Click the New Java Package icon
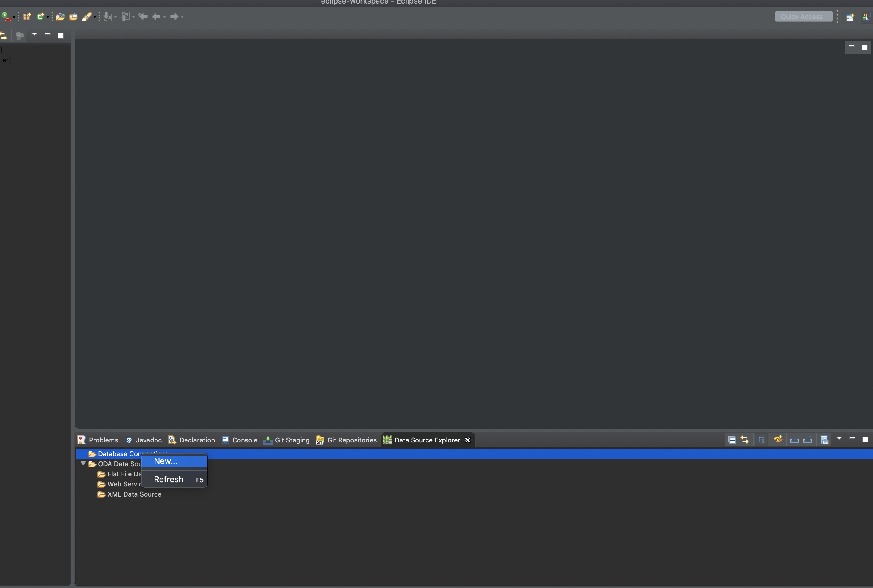873x588 pixels. pos(27,17)
